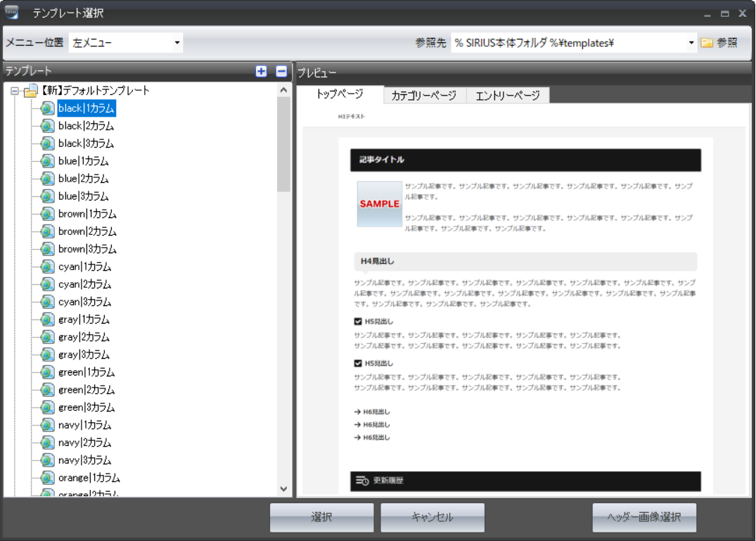The width and height of the screenshot is (756, 541).
Task: Click the first H6見出し item in preview
Action: (372, 412)
